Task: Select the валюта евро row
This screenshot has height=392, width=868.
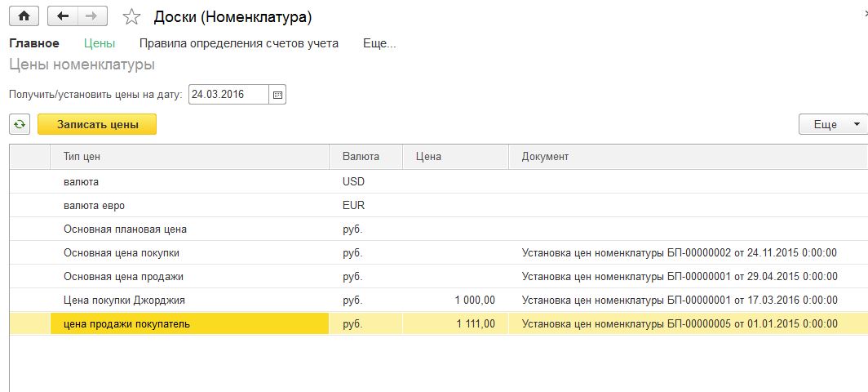Action: point(94,205)
